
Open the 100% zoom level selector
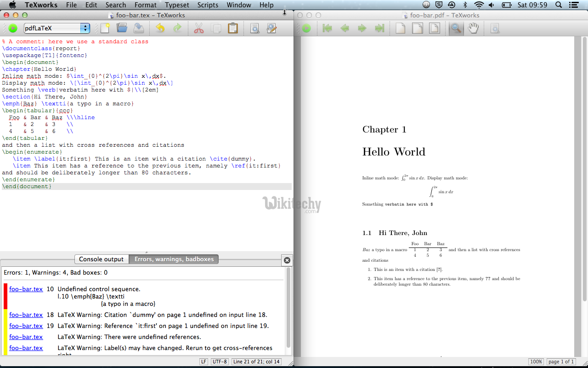pyautogui.click(x=536, y=362)
